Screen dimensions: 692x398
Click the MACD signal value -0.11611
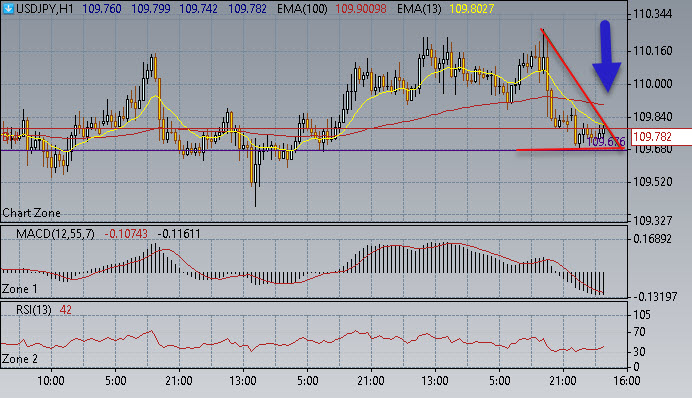pos(179,233)
